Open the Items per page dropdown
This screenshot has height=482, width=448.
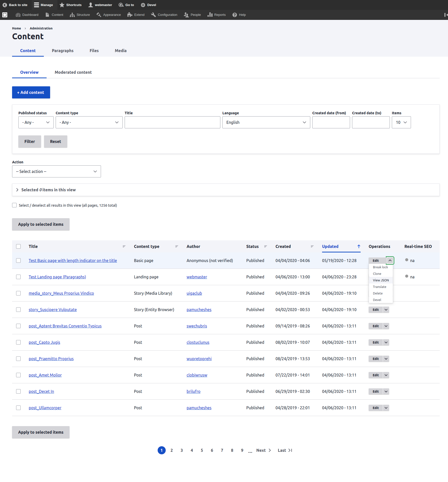click(401, 123)
